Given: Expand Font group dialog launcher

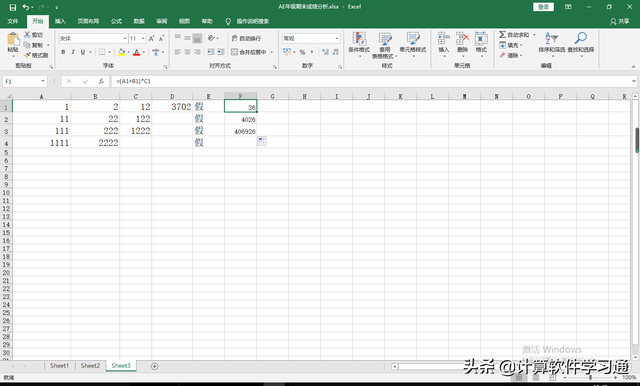Looking at the screenshot, I should tap(166, 67).
